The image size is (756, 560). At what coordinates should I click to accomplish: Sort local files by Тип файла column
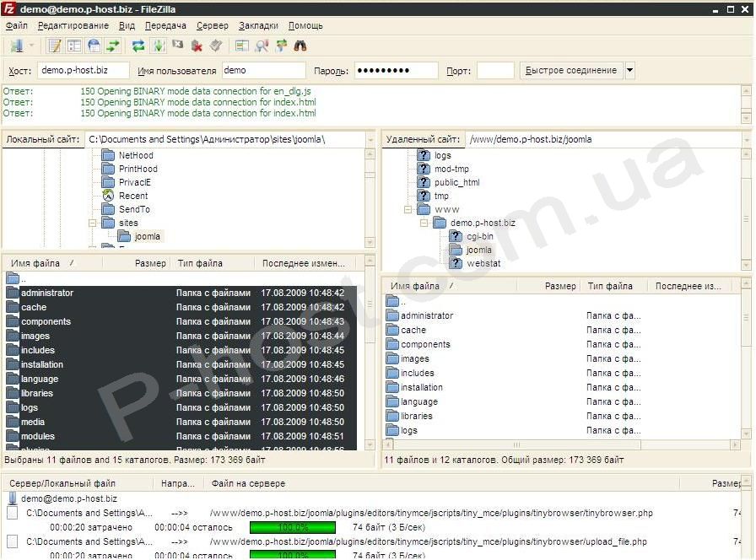pos(213,264)
